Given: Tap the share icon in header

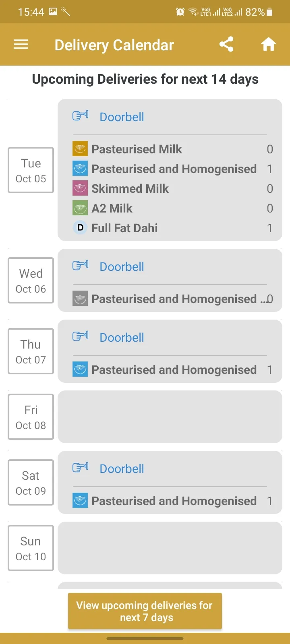Looking at the screenshot, I should point(226,44).
